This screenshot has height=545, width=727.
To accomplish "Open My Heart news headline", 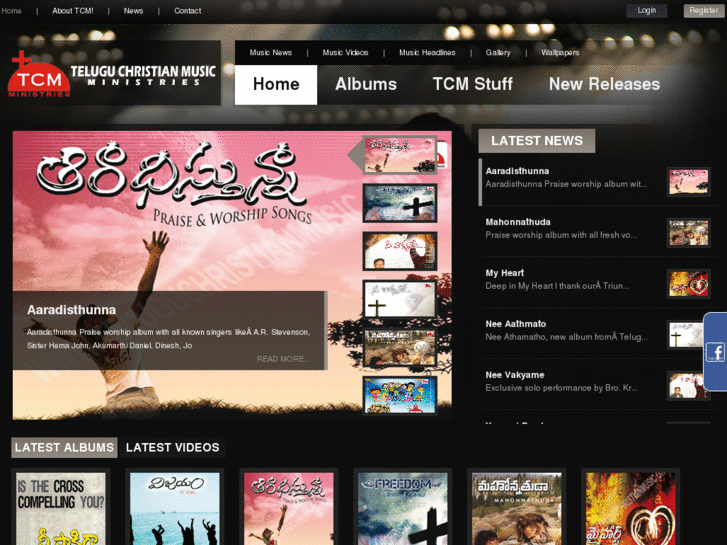I will pos(504,273).
